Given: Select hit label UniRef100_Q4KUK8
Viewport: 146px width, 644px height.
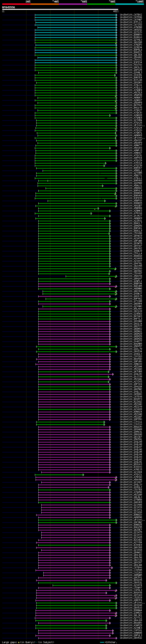Looking at the screenshot, I should coord(131,502).
